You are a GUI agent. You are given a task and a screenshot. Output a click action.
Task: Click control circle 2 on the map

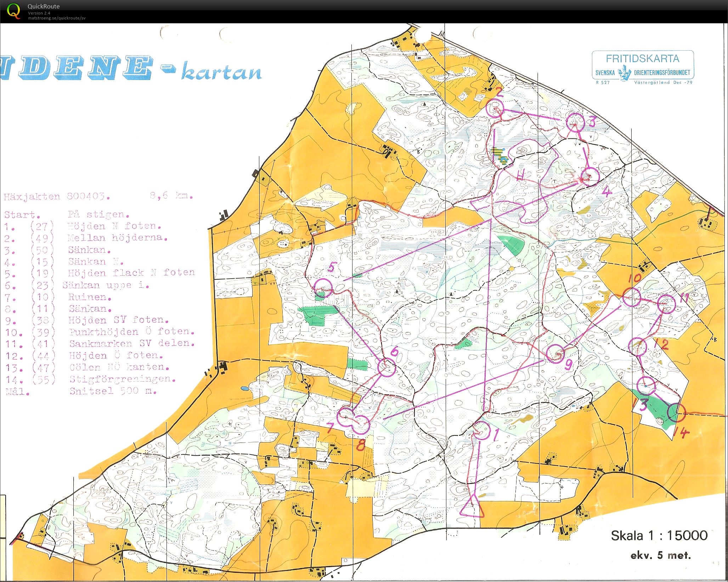tap(495, 108)
